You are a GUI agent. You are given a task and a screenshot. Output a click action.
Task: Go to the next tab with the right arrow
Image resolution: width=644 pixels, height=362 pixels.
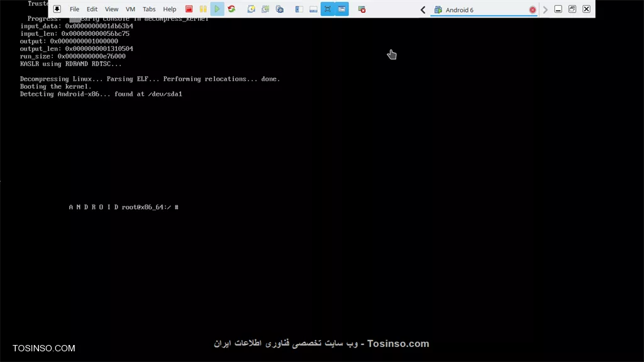pyautogui.click(x=545, y=9)
